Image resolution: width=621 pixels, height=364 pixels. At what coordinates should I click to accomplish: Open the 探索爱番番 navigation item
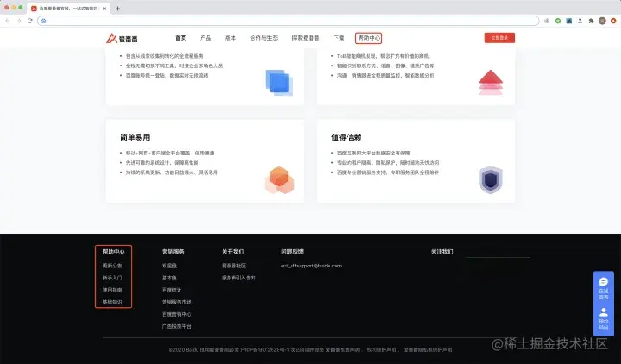305,38
